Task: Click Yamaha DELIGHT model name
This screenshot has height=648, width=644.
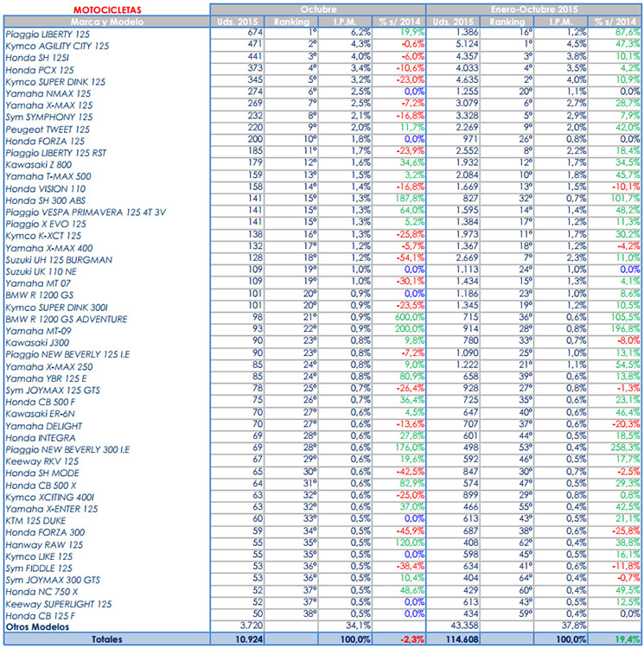Action: tap(44, 426)
